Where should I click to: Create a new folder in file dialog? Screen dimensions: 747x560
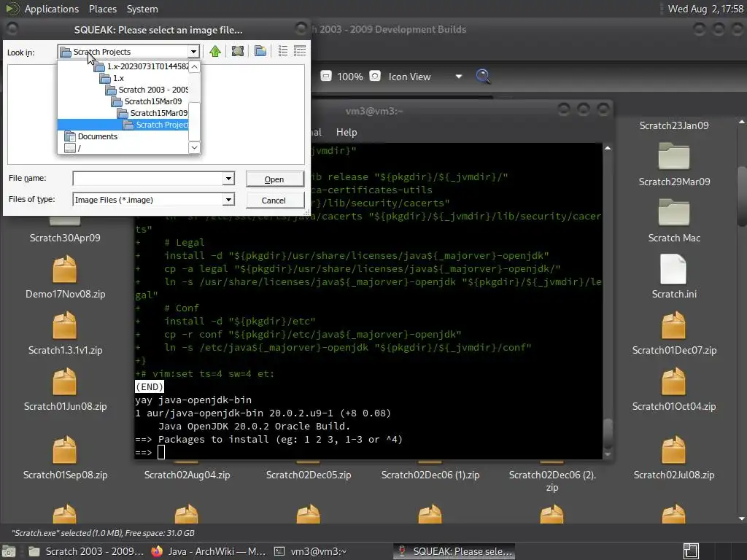(x=260, y=51)
